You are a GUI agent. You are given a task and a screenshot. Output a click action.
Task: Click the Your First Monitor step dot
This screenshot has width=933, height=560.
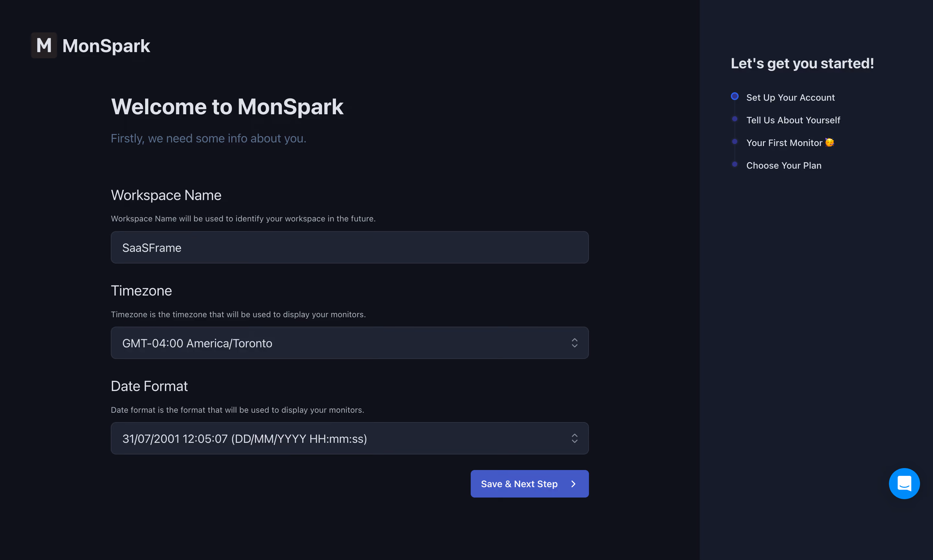pyautogui.click(x=734, y=141)
